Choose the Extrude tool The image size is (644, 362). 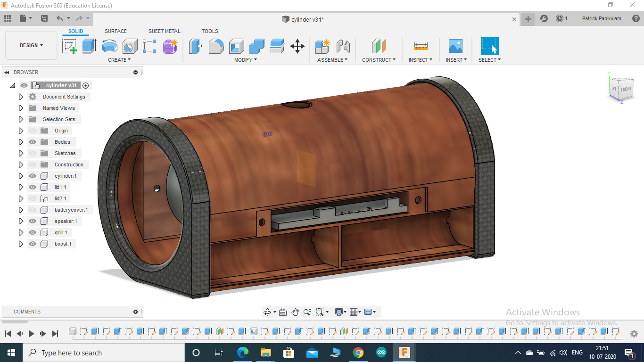coord(89,46)
